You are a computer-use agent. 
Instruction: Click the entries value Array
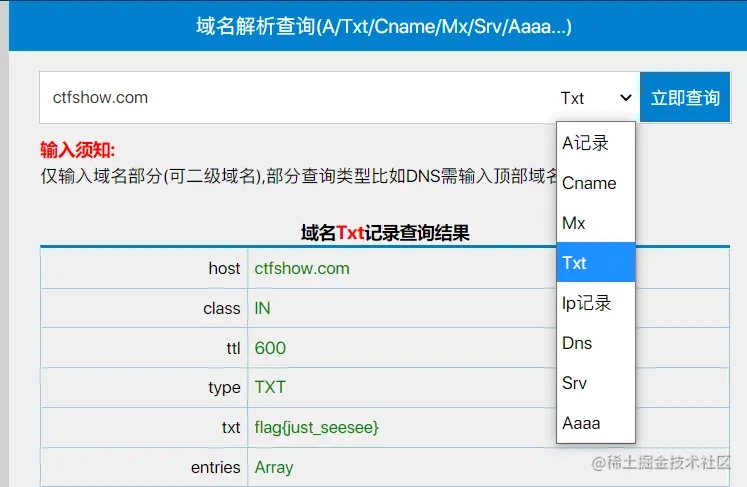click(x=274, y=467)
